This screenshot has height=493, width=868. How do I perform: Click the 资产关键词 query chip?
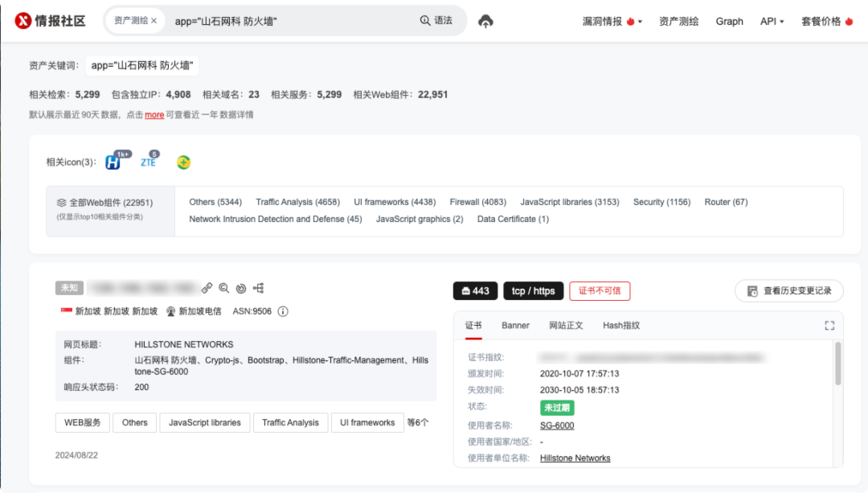pos(142,65)
